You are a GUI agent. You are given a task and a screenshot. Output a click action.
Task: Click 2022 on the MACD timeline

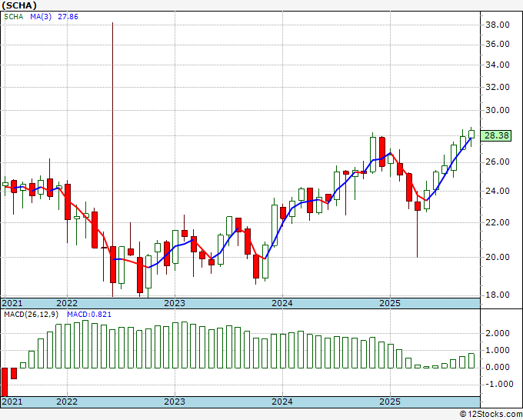(67, 402)
